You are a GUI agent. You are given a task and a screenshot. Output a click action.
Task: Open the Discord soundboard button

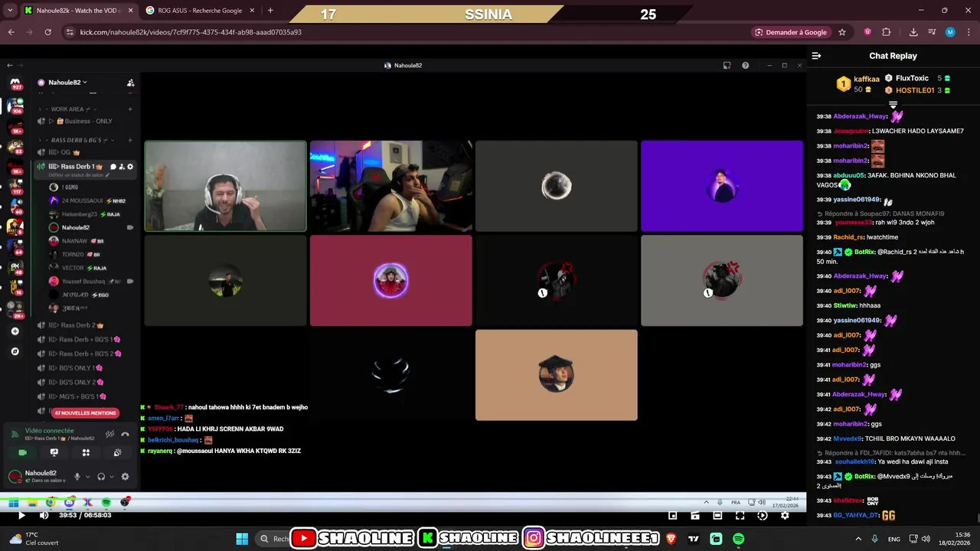tap(117, 452)
